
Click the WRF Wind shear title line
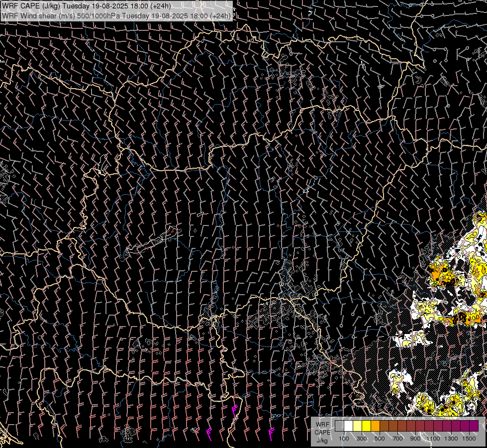coord(116,16)
